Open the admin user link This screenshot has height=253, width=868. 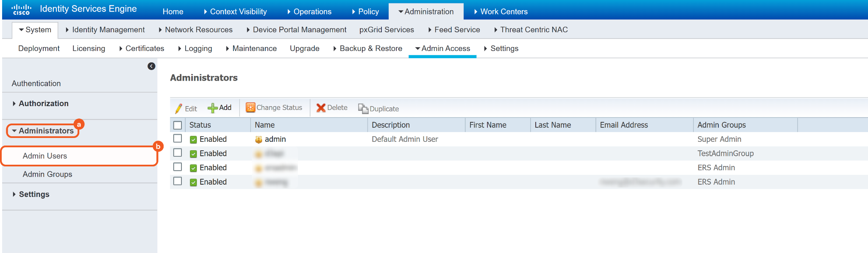coord(275,139)
